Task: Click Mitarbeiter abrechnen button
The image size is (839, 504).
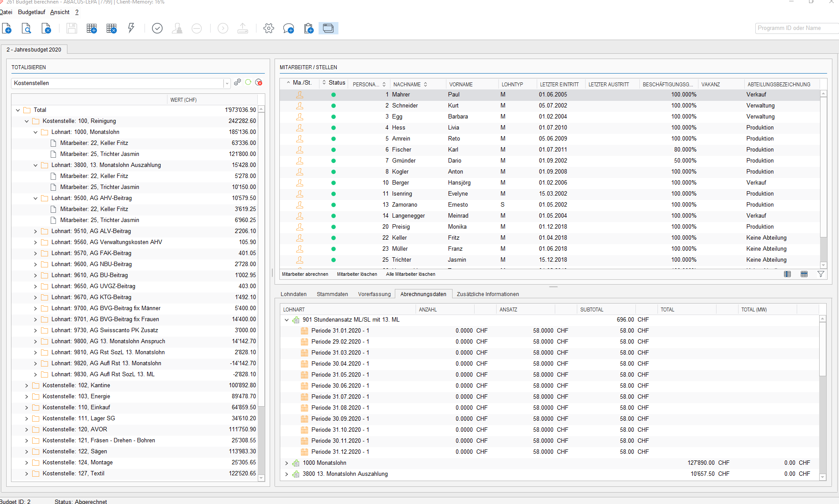Action: 305,274
